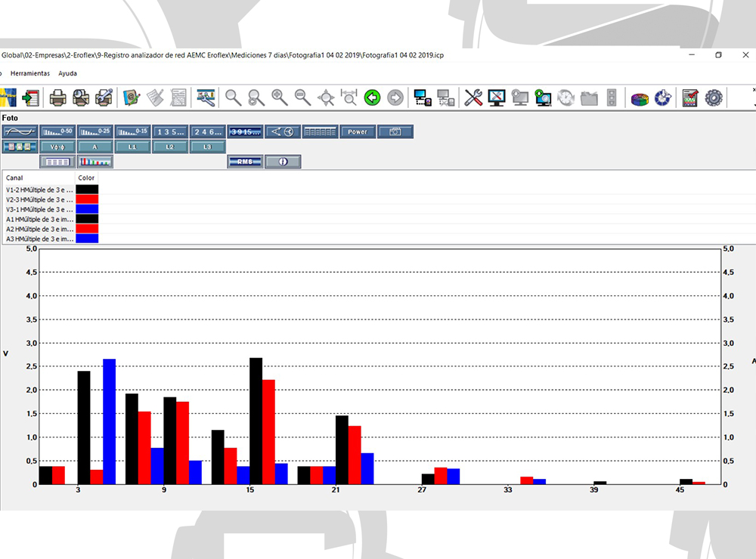Open the crossed wrench and screwdriver tools icon

click(x=473, y=97)
